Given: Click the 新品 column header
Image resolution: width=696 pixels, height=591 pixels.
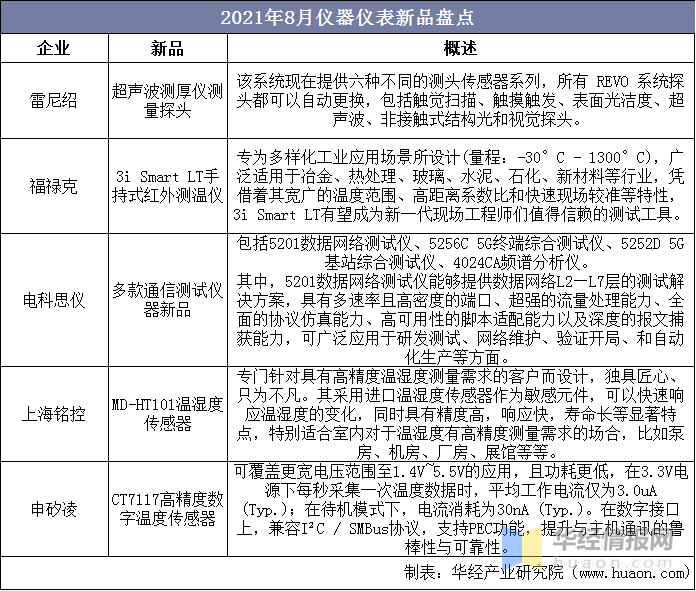Looking at the screenshot, I should 167,48.
